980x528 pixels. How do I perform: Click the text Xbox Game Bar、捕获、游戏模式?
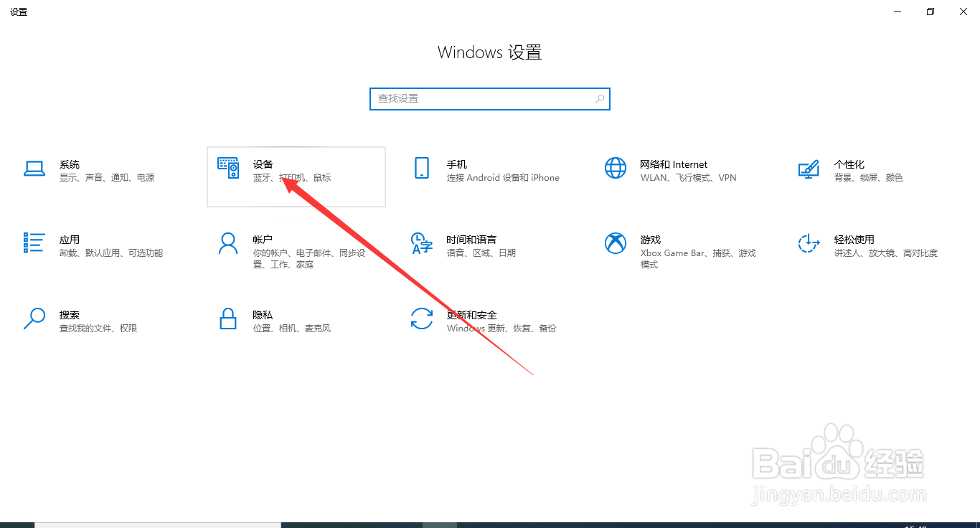pos(698,259)
